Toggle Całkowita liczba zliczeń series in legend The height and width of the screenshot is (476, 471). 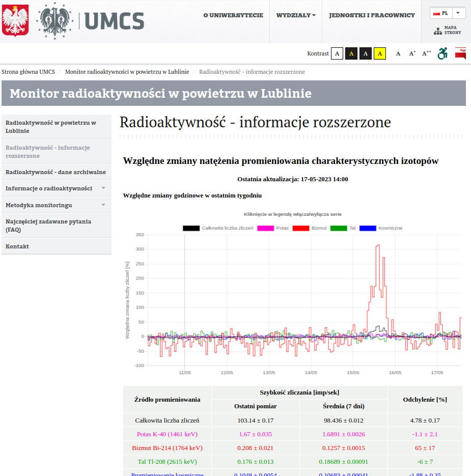coord(218,228)
